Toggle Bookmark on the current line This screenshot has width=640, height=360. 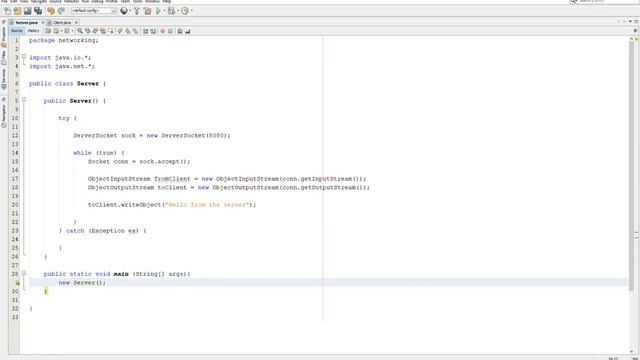point(136,31)
